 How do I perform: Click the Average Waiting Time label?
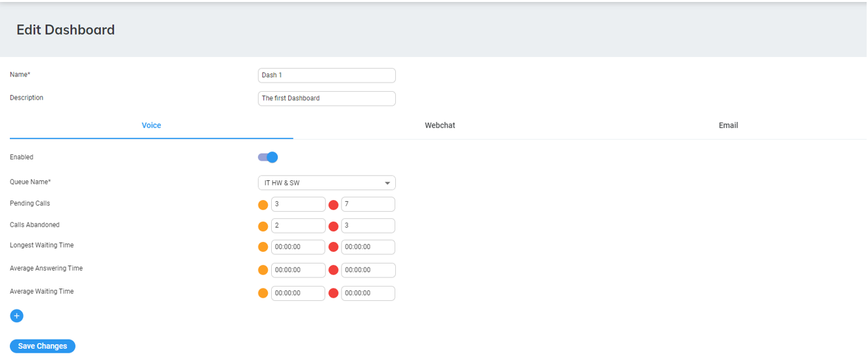42,291
